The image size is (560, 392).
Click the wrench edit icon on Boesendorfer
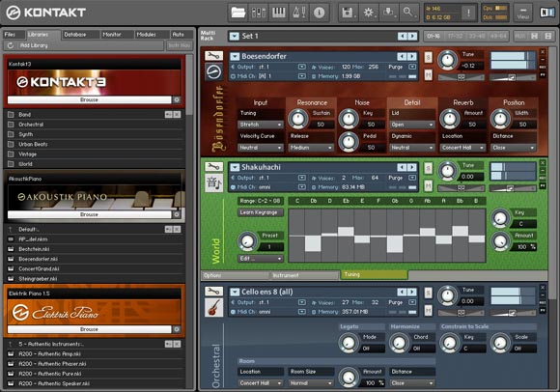pos(213,56)
